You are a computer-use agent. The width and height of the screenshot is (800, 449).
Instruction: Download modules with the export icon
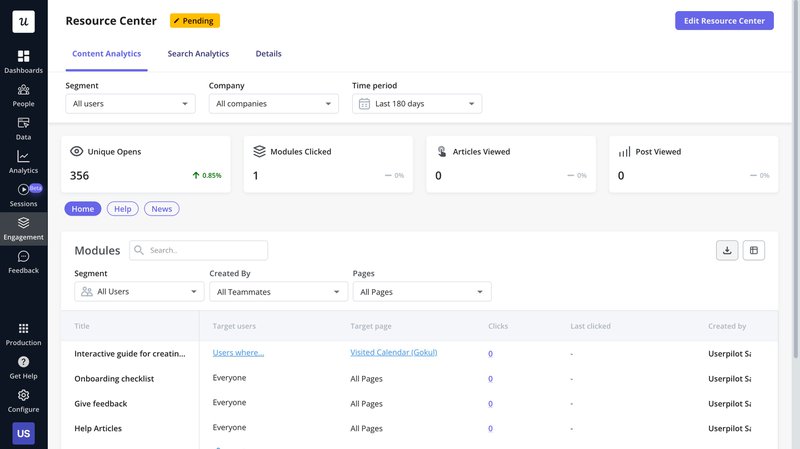pos(727,250)
